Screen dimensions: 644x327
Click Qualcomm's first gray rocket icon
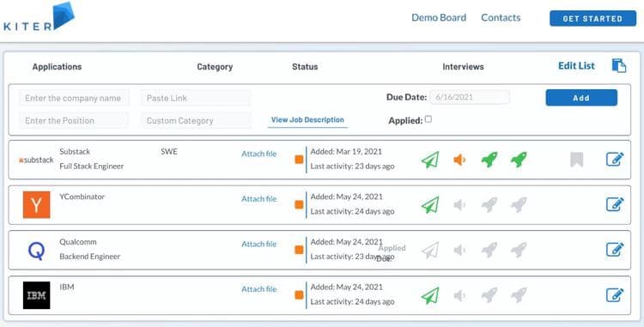pyautogui.click(x=489, y=250)
